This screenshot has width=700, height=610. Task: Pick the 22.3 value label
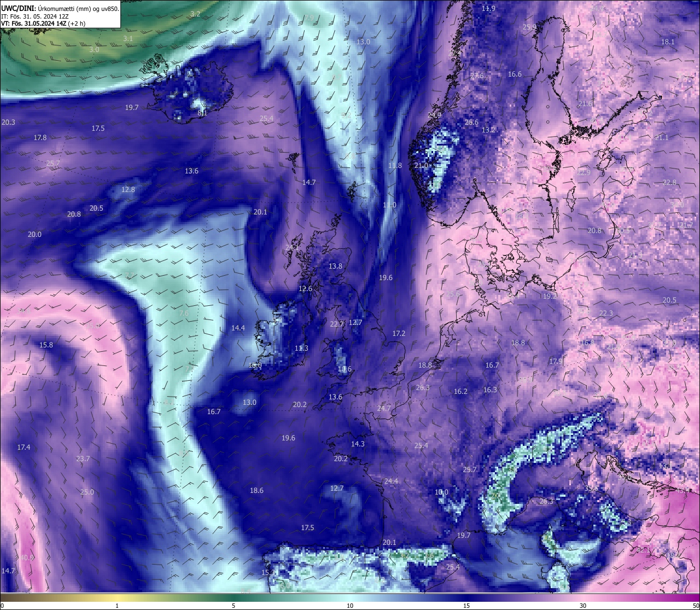coord(606,313)
